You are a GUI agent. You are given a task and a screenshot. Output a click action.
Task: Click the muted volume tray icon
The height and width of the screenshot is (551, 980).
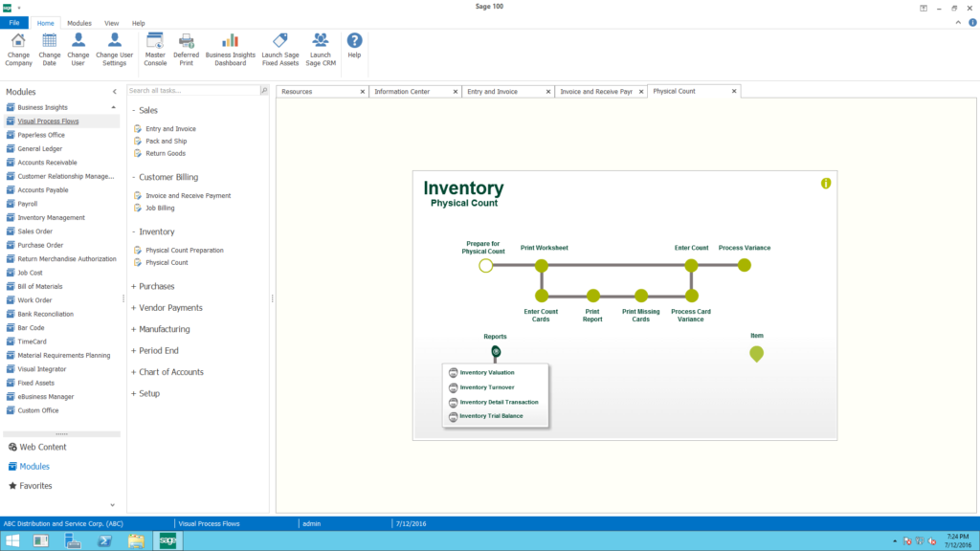[932, 540]
